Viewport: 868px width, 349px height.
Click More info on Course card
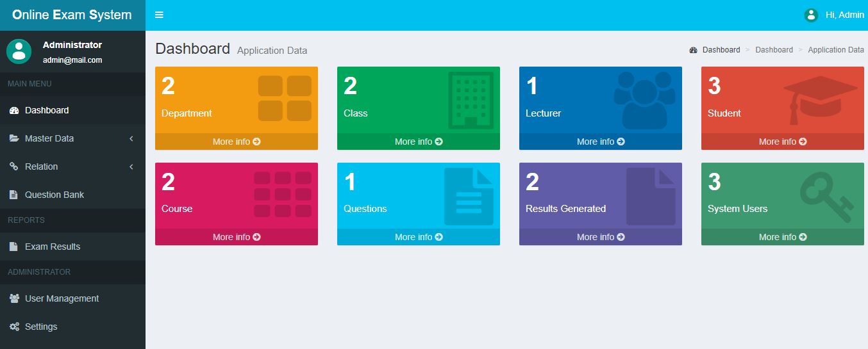point(237,237)
